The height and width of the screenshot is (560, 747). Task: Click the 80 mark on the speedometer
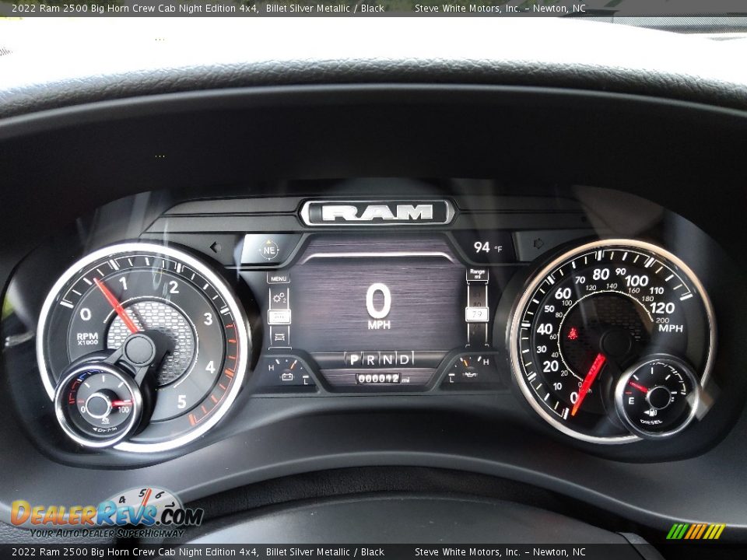601,275
